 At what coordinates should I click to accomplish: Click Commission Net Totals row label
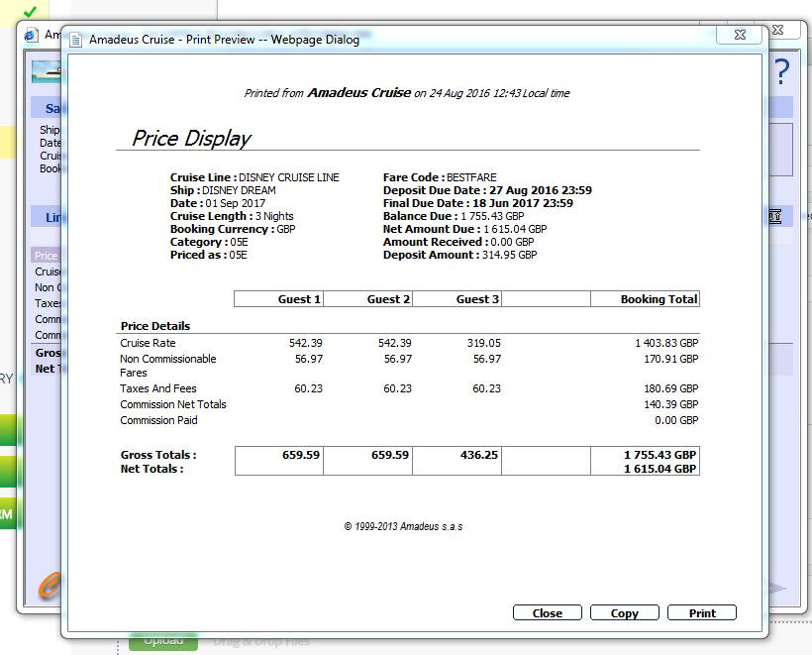tap(173, 404)
